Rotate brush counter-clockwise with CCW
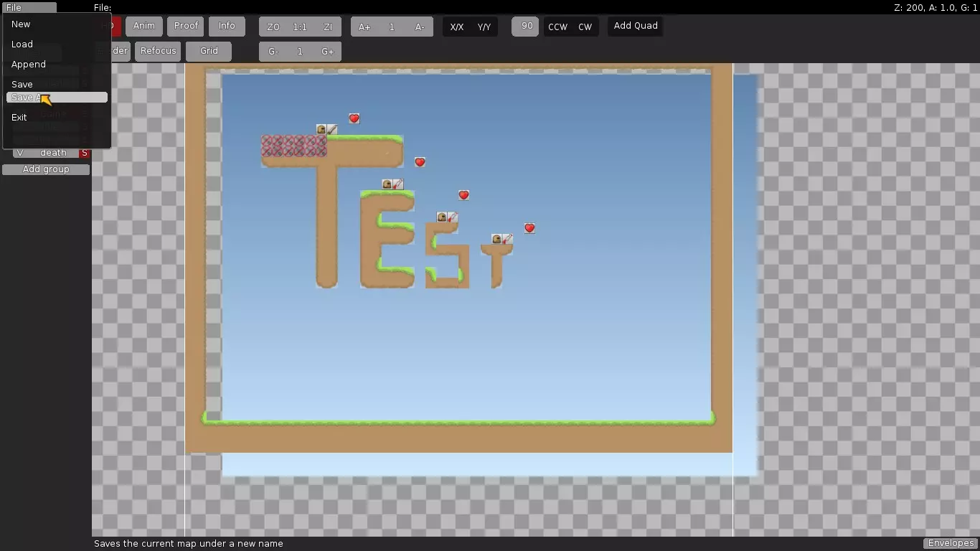The width and height of the screenshot is (980, 551). (x=557, y=27)
